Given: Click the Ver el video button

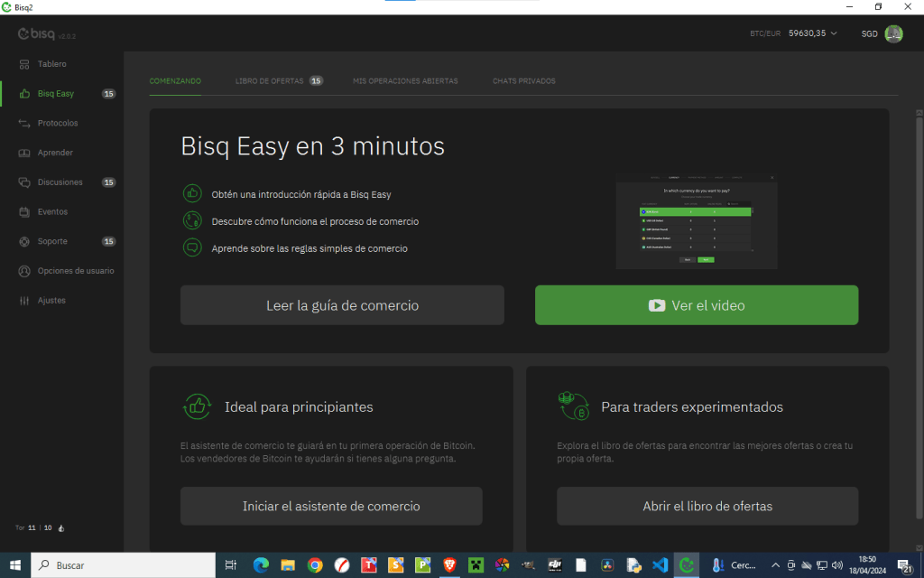Looking at the screenshot, I should pos(696,305).
